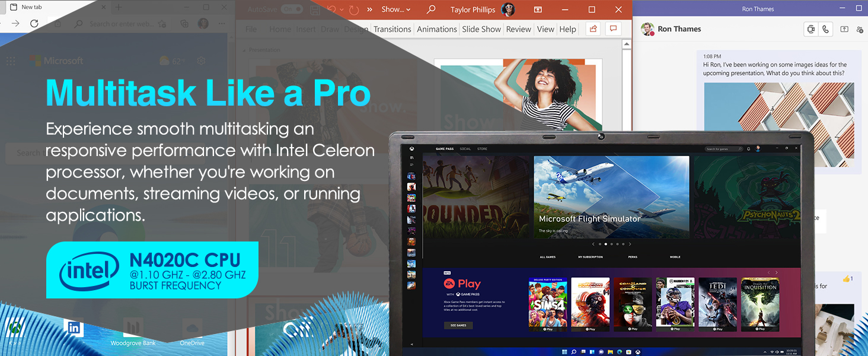Open MY SUBSCRIPTION in the Xbox app

[x=591, y=257]
